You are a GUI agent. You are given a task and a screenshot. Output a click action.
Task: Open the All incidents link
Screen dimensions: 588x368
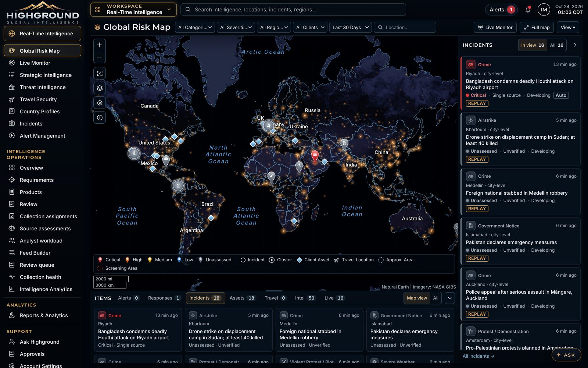pos(478,356)
